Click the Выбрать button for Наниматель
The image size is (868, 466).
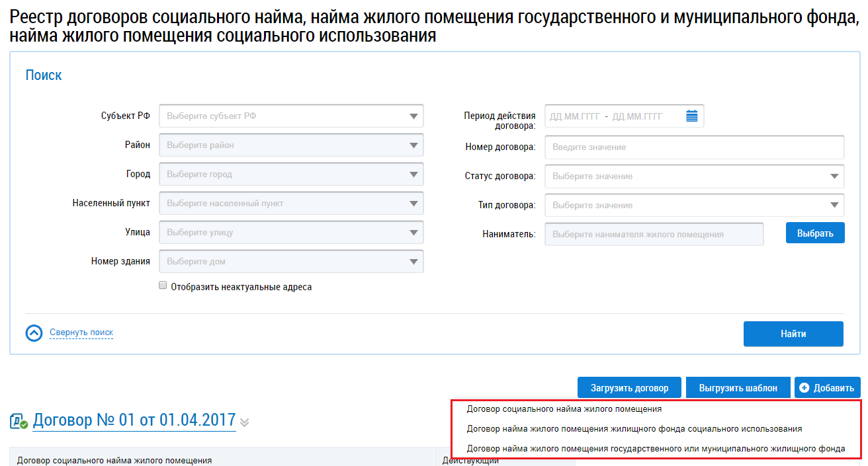coord(815,233)
